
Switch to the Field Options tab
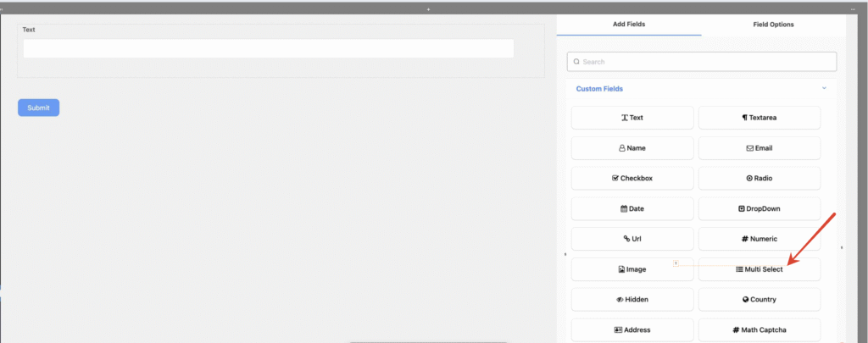click(773, 25)
